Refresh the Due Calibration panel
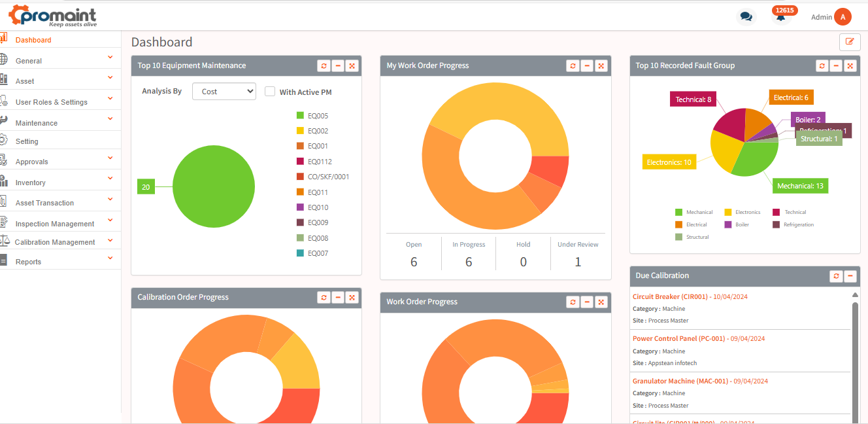868x424 pixels. tap(836, 276)
